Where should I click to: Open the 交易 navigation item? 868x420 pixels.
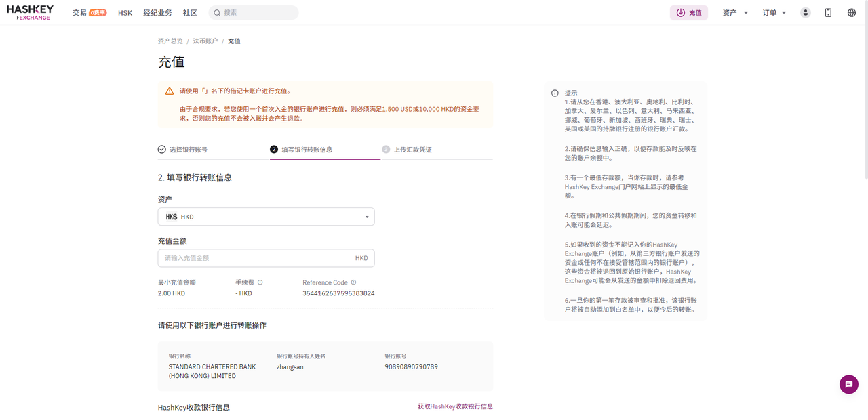[x=90, y=13]
